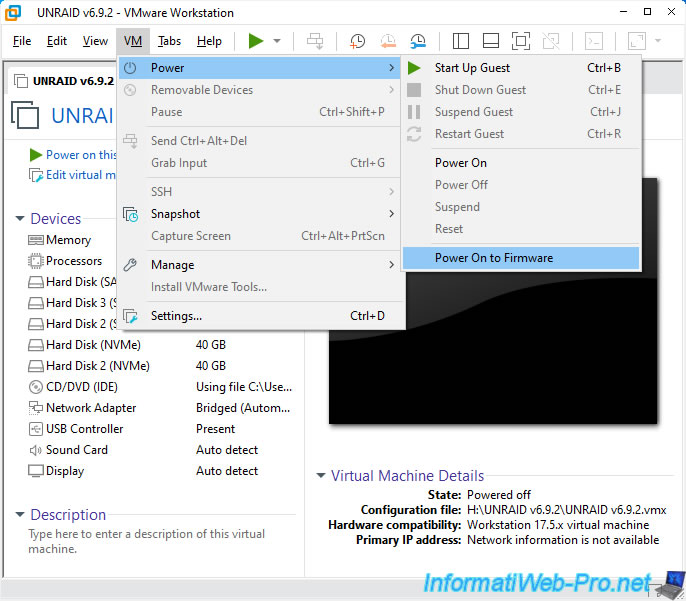Viewport: 686px width, 601px height.
Task: Open the Snapshot Manager toolbar icon
Action: (x=418, y=41)
